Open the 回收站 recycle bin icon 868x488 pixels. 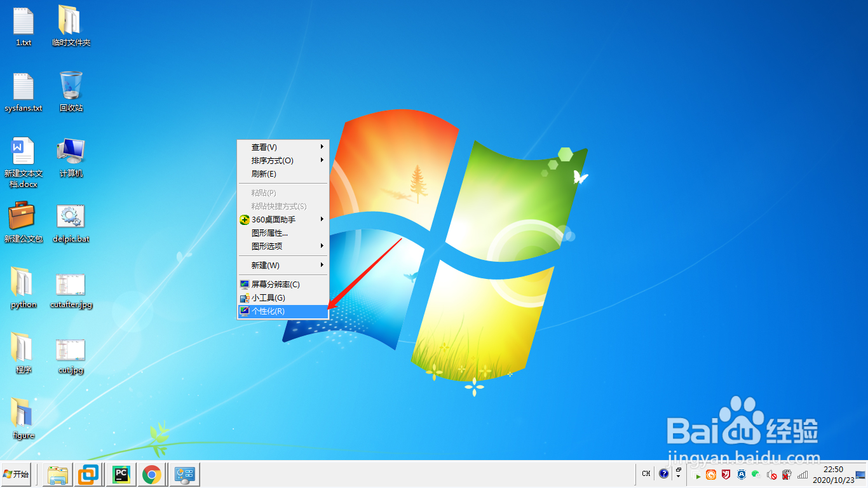pyautogui.click(x=71, y=92)
